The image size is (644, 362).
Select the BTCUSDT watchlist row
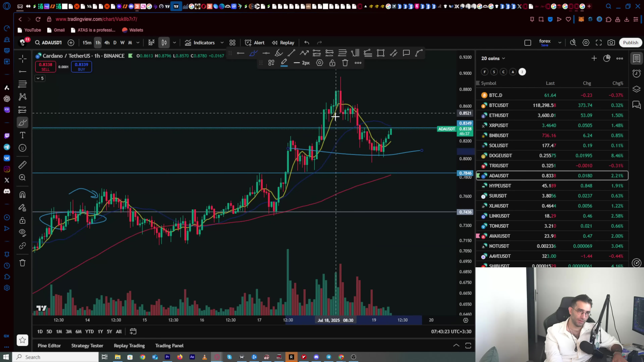(x=552, y=105)
